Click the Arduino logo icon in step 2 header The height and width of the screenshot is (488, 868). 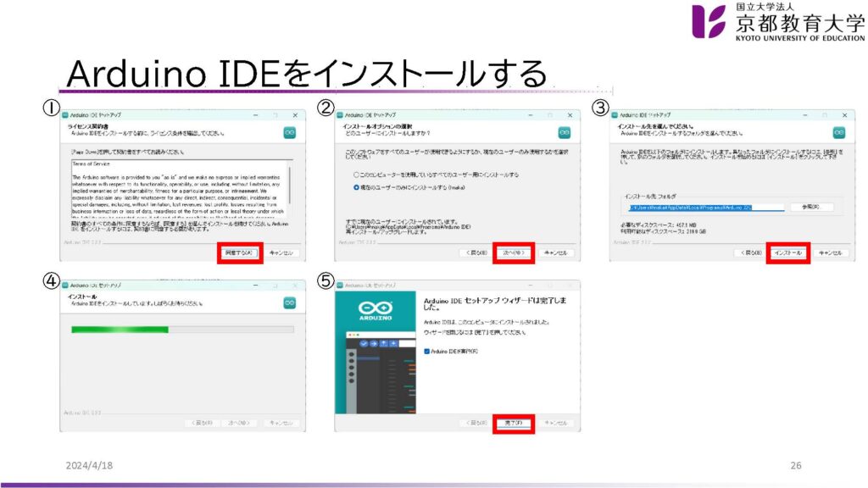(x=564, y=132)
